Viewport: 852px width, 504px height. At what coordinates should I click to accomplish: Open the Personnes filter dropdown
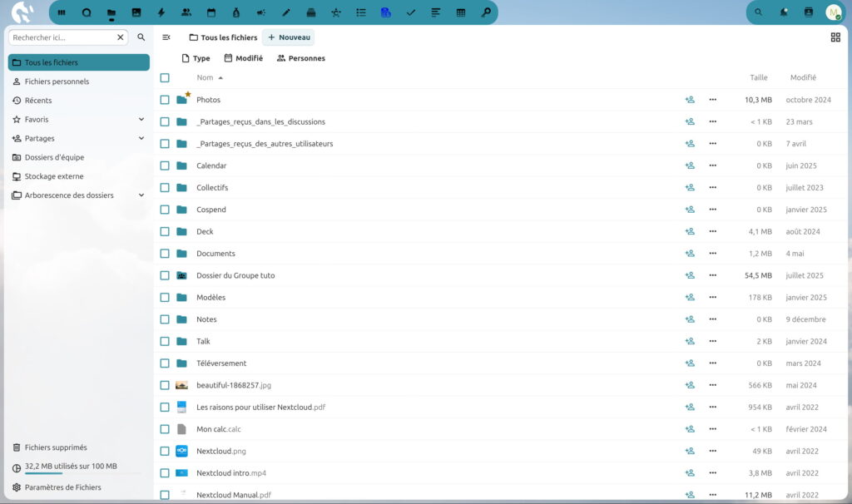point(301,58)
